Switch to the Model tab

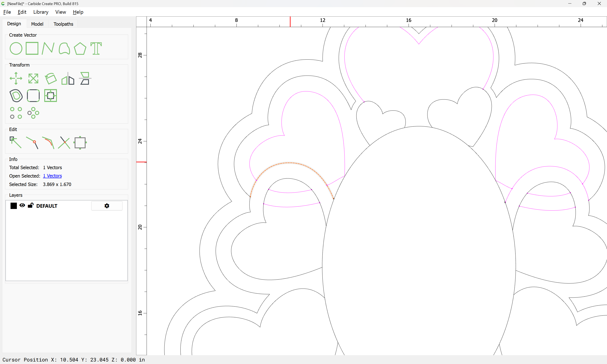pos(37,24)
